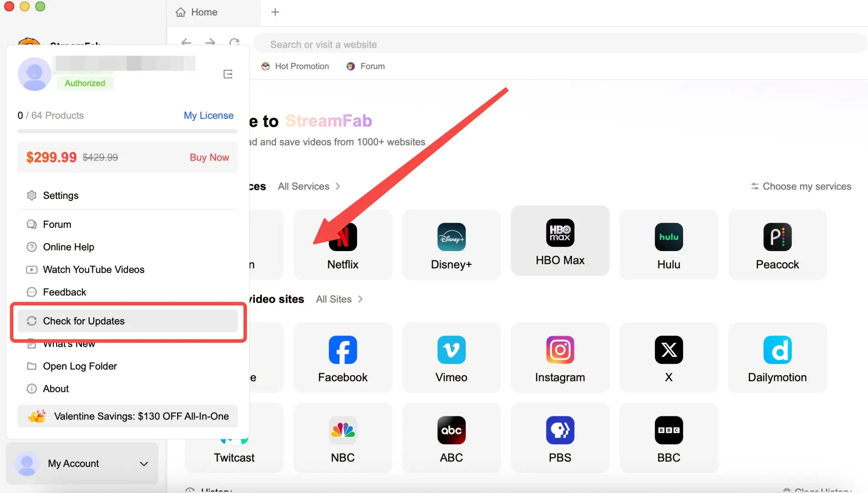Open the Dailymotion video site tile
The image size is (868, 493).
point(778,357)
